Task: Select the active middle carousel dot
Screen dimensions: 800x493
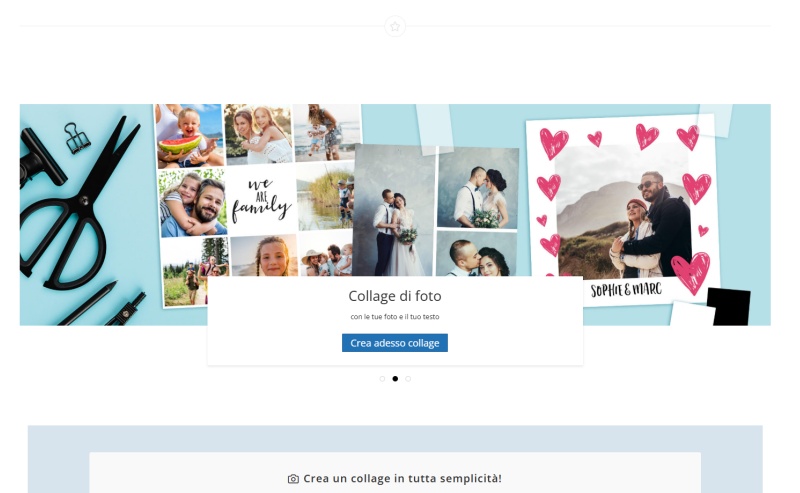Action: pyautogui.click(x=395, y=379)
